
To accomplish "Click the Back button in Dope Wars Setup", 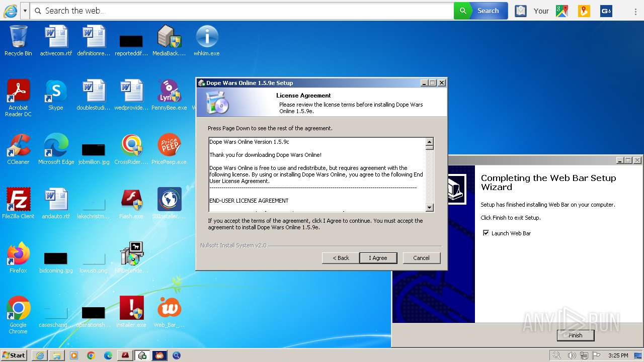I will point(341,258).
